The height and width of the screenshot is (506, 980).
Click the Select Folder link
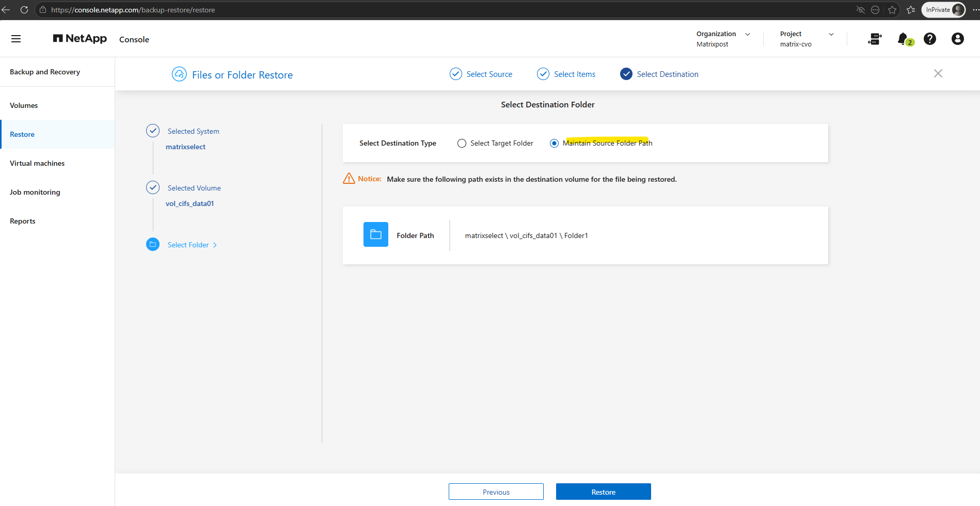point(188,245)
